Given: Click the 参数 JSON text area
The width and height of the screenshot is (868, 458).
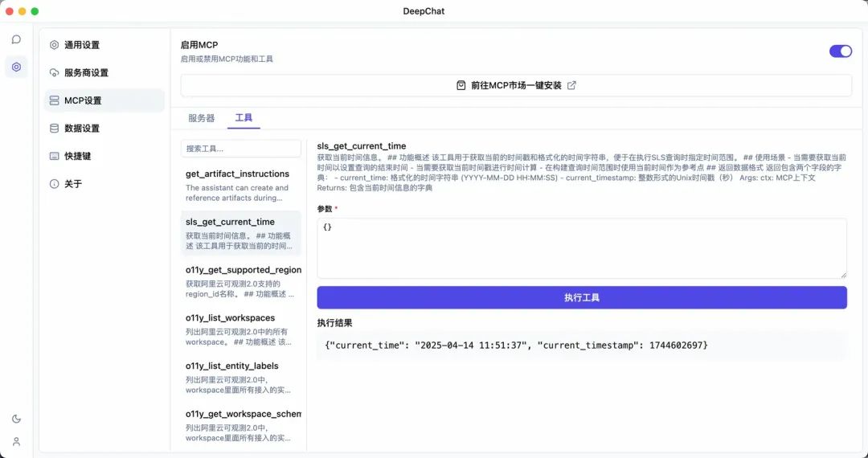Looking at the screenshot, I should click(581, 248).
